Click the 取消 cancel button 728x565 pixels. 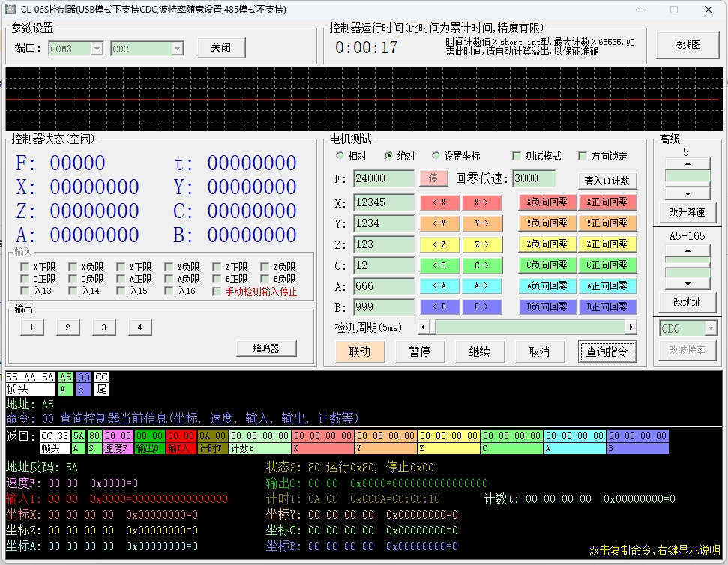pyautogui.click(x=540, y=351)
